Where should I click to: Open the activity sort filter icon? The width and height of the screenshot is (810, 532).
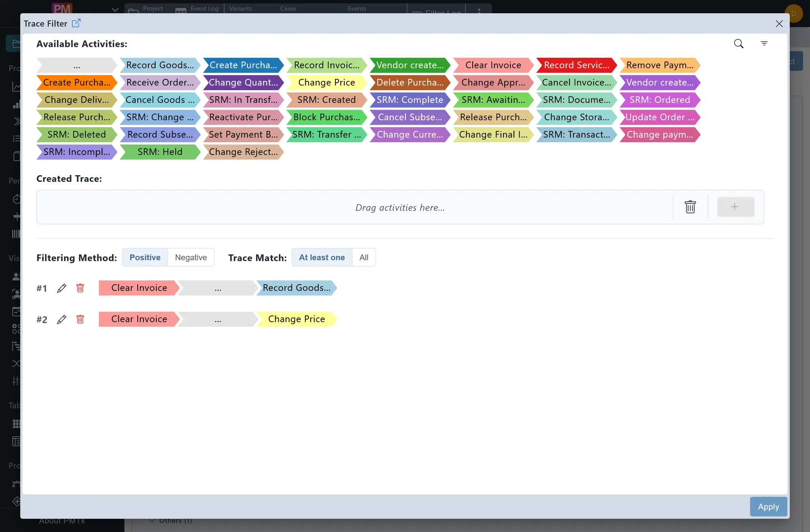click(764, 43)
